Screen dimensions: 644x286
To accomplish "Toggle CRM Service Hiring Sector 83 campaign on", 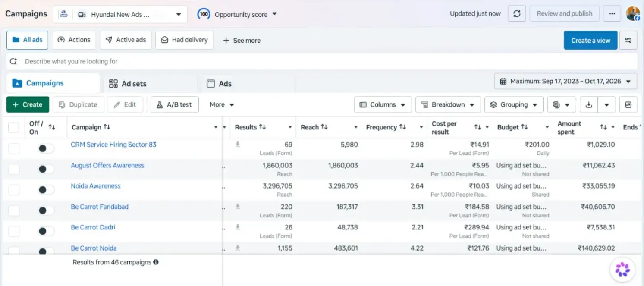I will pyautogui.click(x=46, y=148).
